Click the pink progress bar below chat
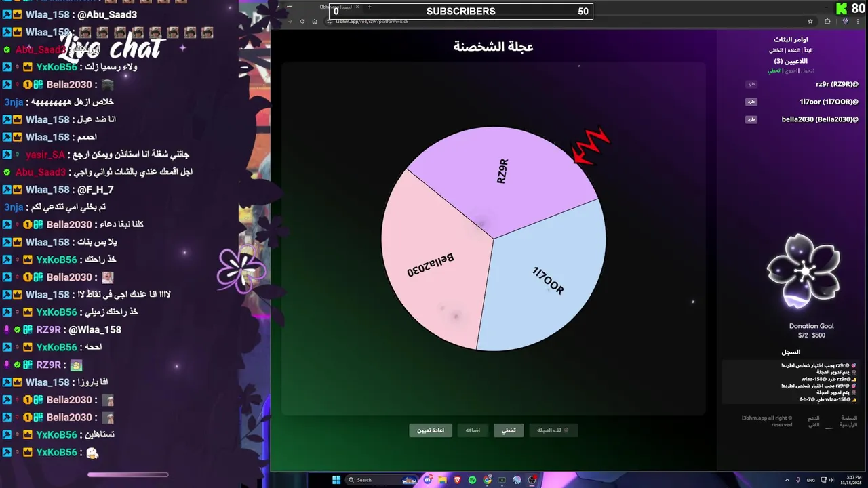This screenshot has height=488, width=868. click(127, 474)
